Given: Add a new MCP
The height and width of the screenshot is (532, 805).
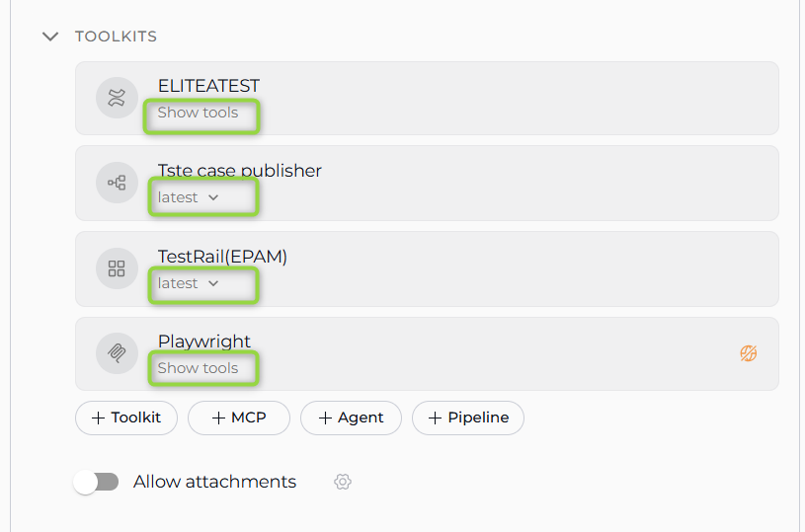Looking at the screenshot, I should (239, 418).
